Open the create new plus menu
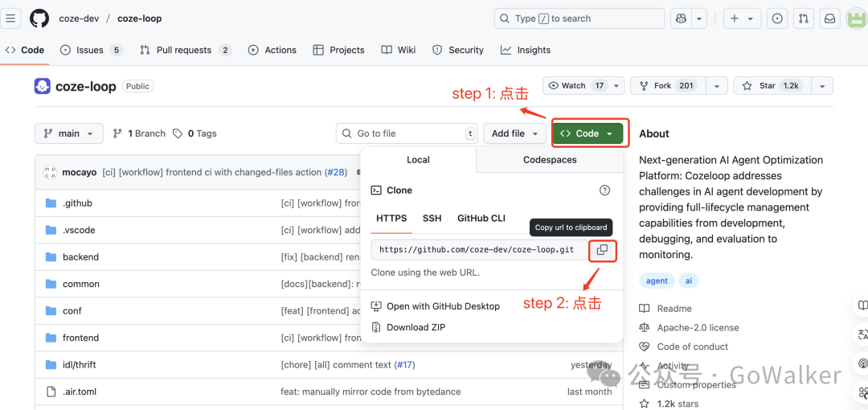Image resolution: width=868 pixels, height=410 pixels. coord(741,18)
